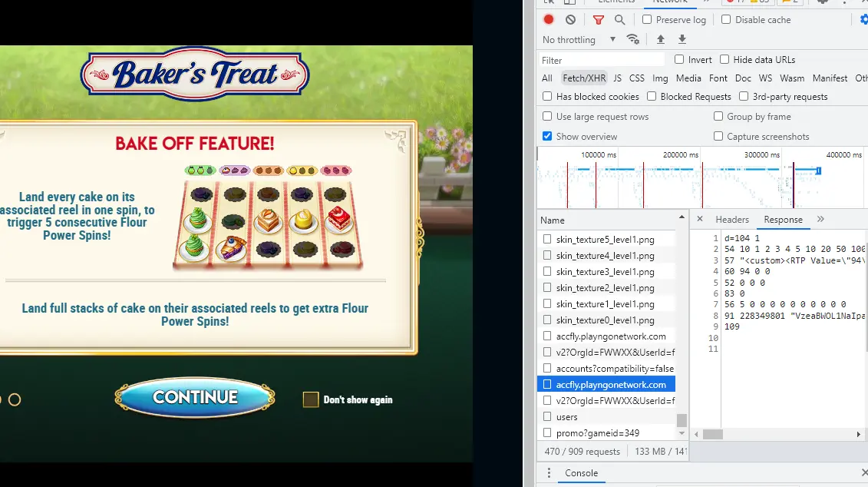Open the No throttling dropdown
The height and width of the screenshot is (487, 868).
579,39
